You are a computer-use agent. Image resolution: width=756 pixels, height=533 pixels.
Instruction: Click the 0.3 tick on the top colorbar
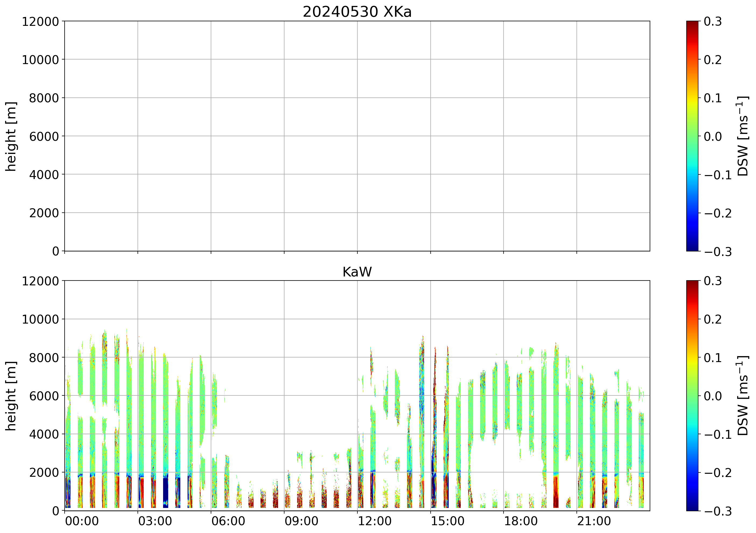[713, 22]
